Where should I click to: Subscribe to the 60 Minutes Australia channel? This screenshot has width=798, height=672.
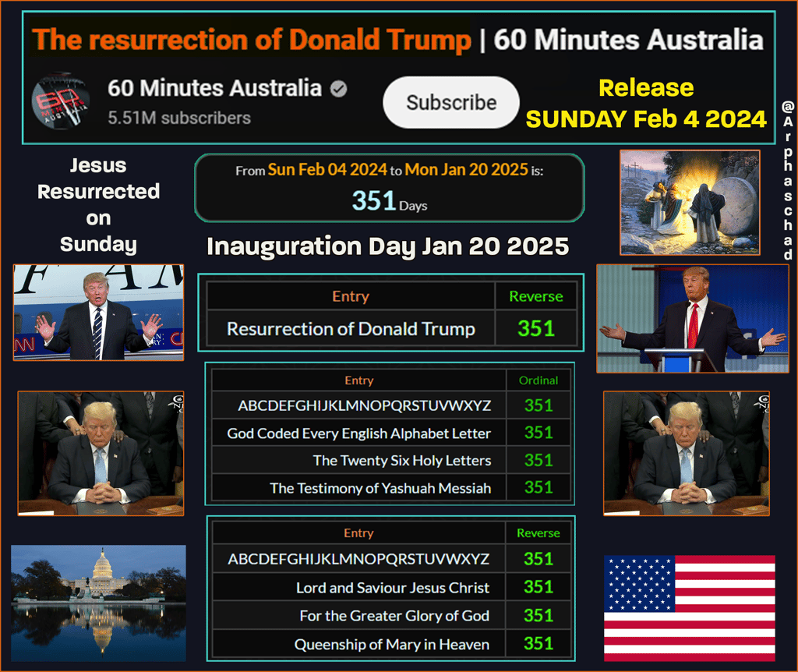pos(451,102)
